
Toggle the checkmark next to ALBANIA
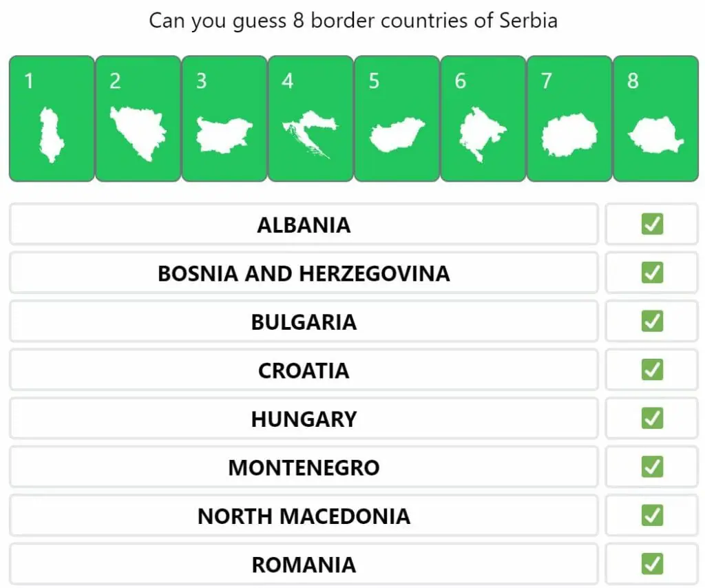[x=652, y=224]
